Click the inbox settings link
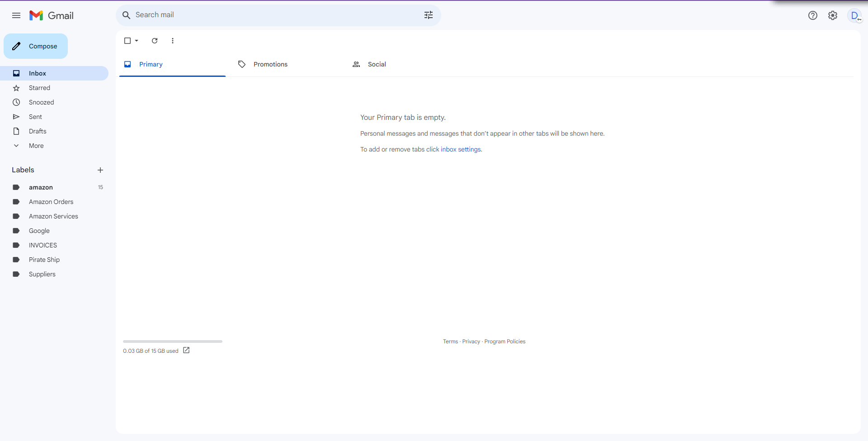The width and height of the screenshot is (868, 441). click(461, 149)
